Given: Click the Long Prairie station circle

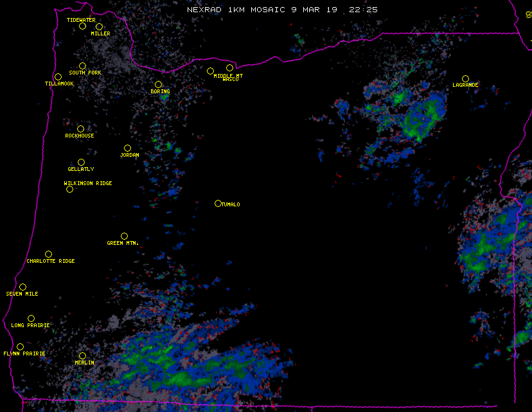Looking at the screenshot, I should click(31, 319).
